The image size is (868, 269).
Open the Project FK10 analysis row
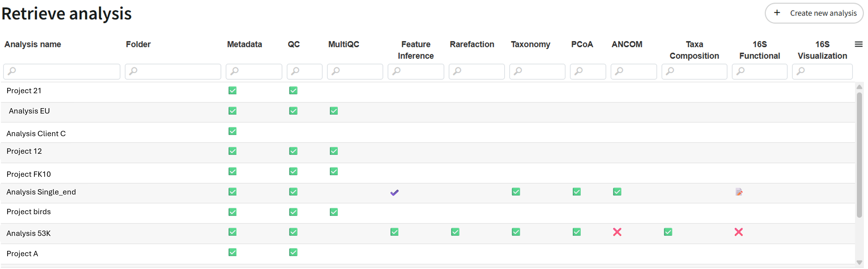[428, 173]
